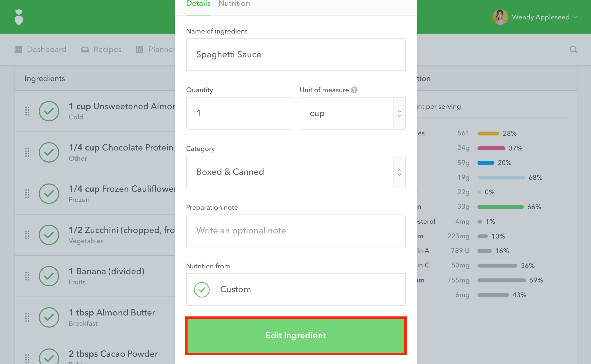Grab the drag handle beside Banana

(27, 276)
